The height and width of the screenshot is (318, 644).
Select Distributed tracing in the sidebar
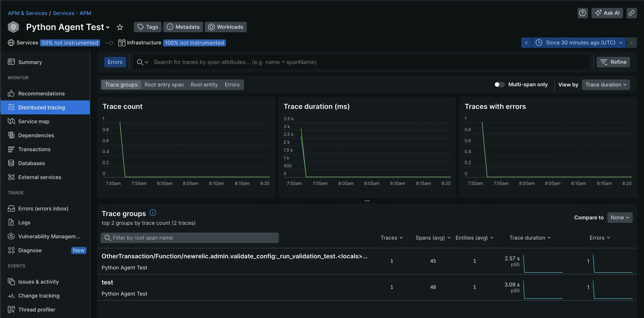pos(41,107)
